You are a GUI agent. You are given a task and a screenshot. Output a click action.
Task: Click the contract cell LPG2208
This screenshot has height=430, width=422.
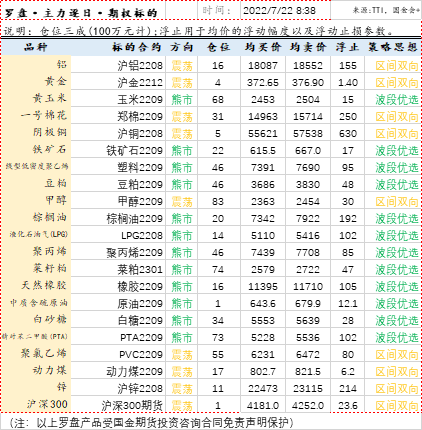pyautogui.click(x=142, y=236)
